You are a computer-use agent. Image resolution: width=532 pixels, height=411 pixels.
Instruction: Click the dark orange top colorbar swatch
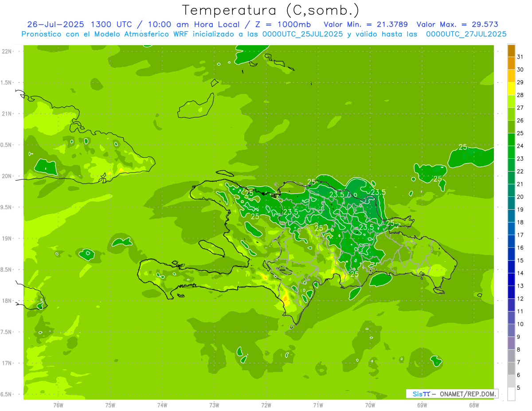tap(511, 51)
